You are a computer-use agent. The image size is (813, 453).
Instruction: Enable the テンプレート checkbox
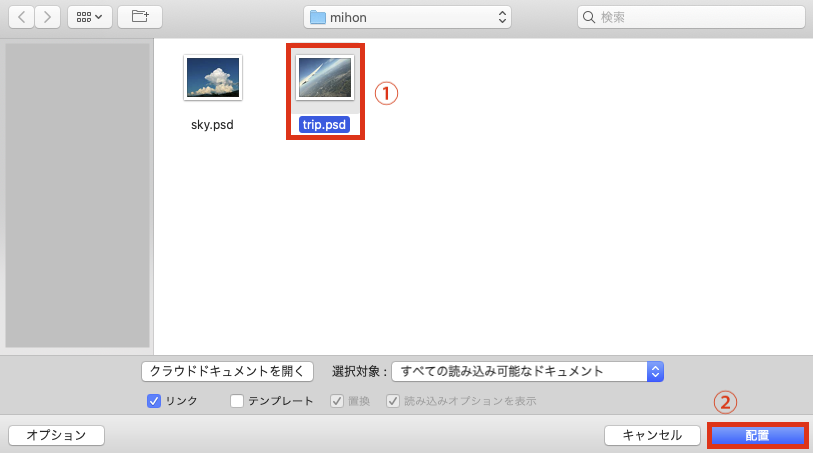237,401
